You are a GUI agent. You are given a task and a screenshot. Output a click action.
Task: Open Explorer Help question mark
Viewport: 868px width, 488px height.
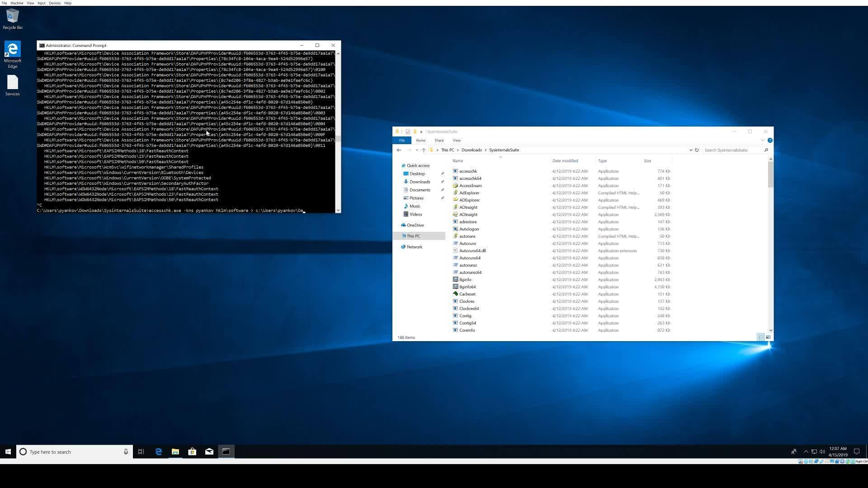[770, 141]
